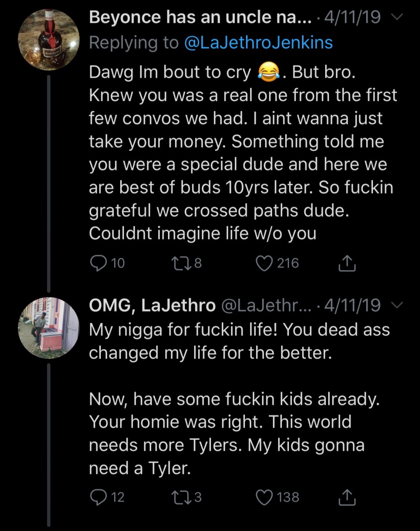Reply to the first tweet via comment icon

(99, 263)
